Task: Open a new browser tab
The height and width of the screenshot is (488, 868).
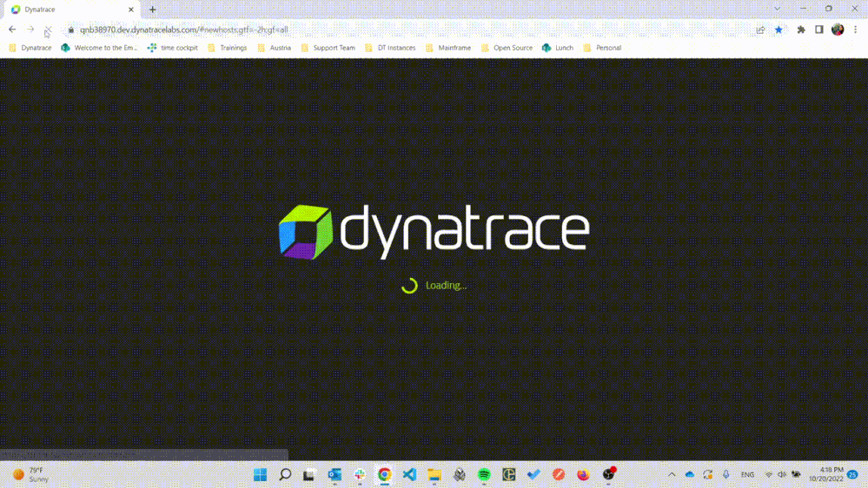Action: coord(153,10)
